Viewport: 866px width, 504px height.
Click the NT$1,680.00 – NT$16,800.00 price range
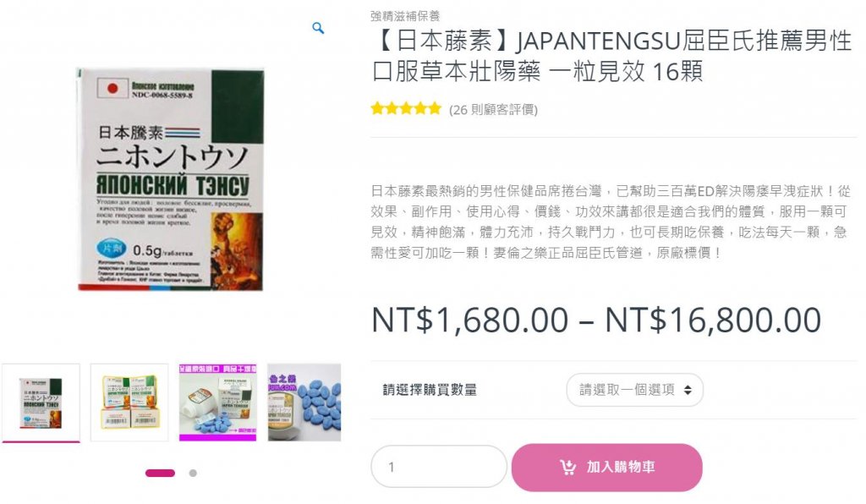pyautogui.click(x=596, y=320)
